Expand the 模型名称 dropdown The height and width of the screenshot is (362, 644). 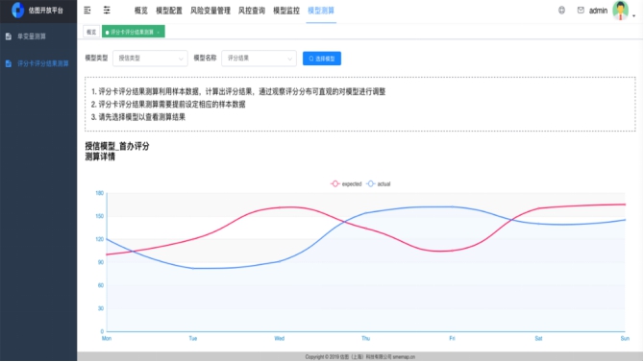click(259, 59)
